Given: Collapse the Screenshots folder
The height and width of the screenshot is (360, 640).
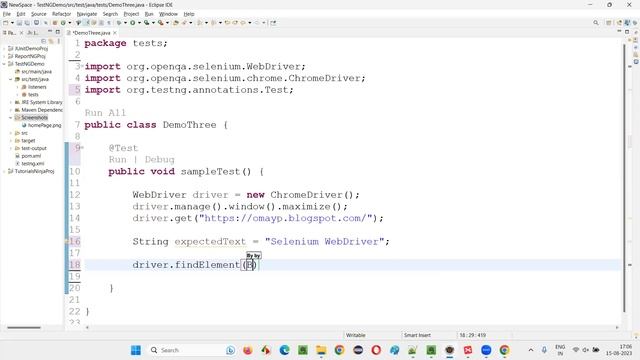Looking at the screenshot, I should 11,118.
